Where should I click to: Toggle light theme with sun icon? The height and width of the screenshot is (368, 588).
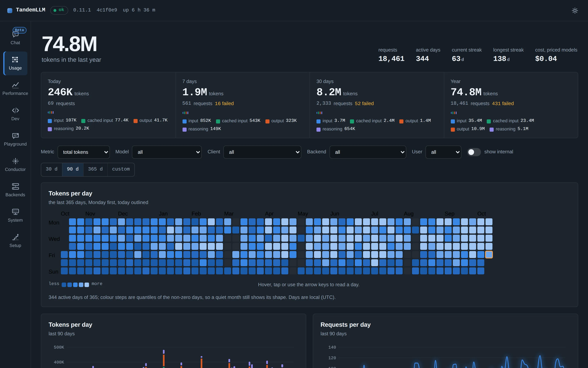(575, 10)
